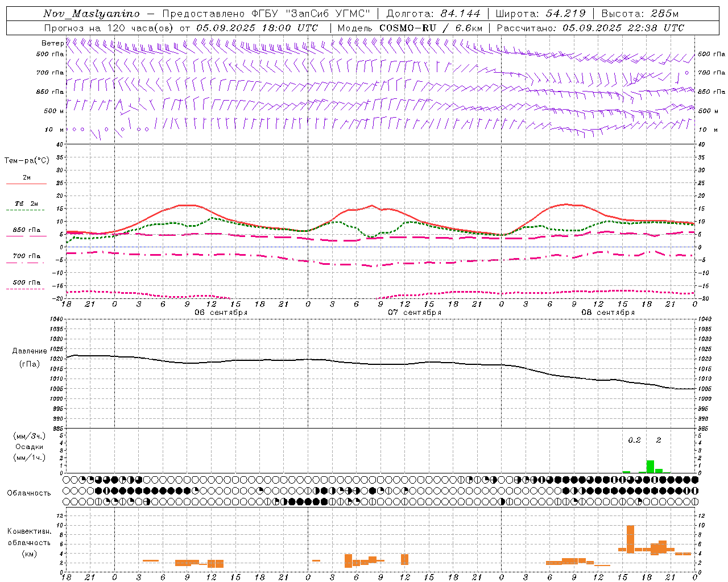Click the (мм/3ч.) precipitation unit label
The width and height of the screenshot is (728, 582).
click(30, 436)
